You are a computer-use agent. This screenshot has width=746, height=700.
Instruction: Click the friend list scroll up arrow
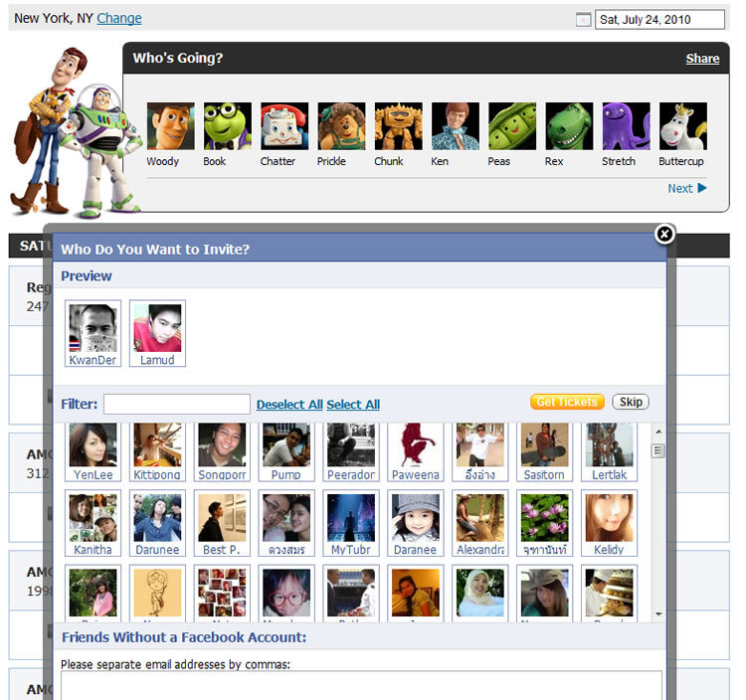point(658,432)
